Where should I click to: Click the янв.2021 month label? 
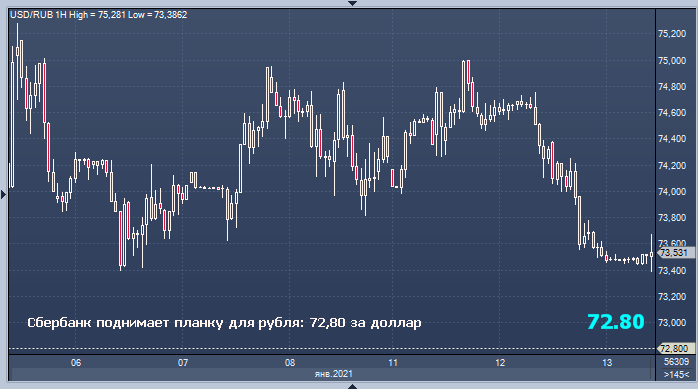tap(333, 374)
